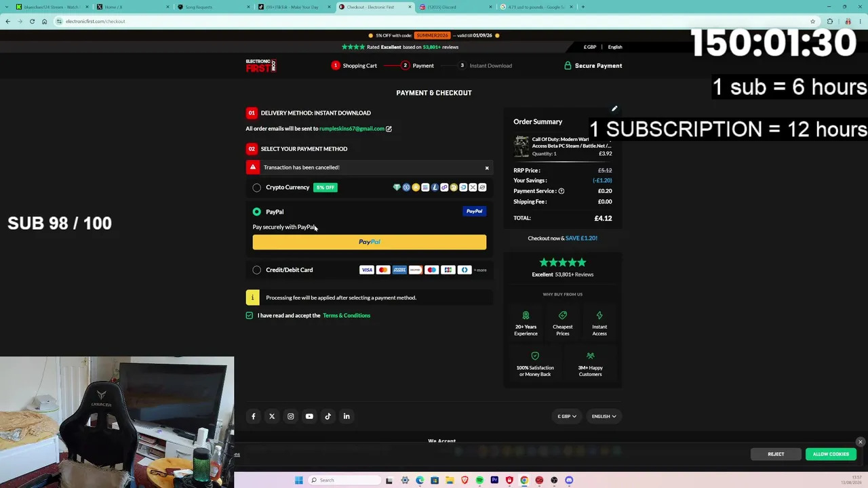
Task: Toggle the Terms & Conditions acceptance checkbox
Action: tap(250, 316)
